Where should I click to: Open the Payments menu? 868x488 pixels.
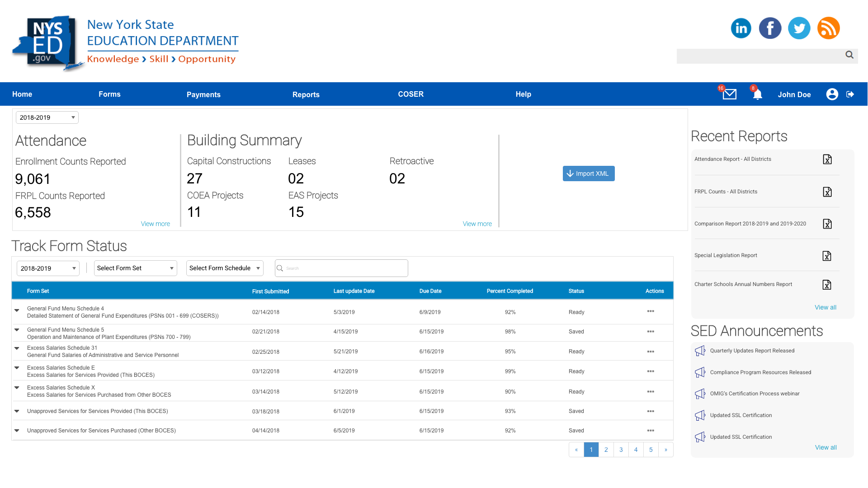tap(203, 94)
